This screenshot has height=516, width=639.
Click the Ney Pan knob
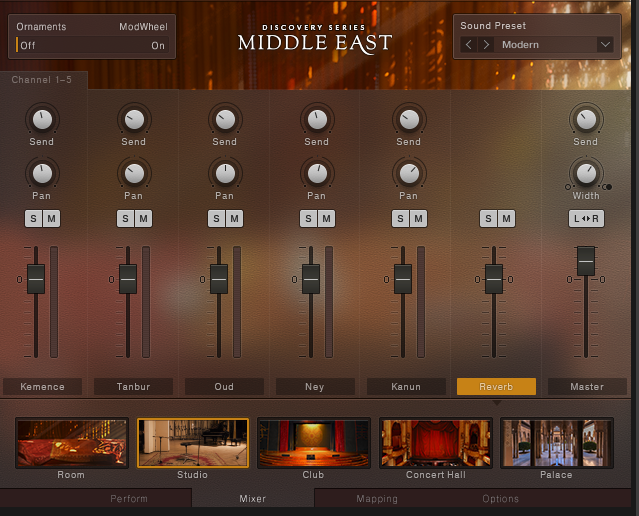pyautogui.click(x=317, y=174)
